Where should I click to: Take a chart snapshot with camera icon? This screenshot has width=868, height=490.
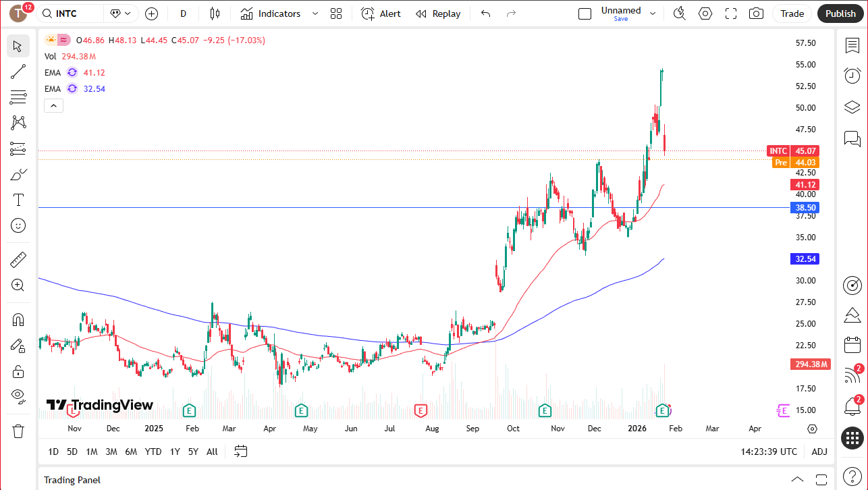point(757,13)
